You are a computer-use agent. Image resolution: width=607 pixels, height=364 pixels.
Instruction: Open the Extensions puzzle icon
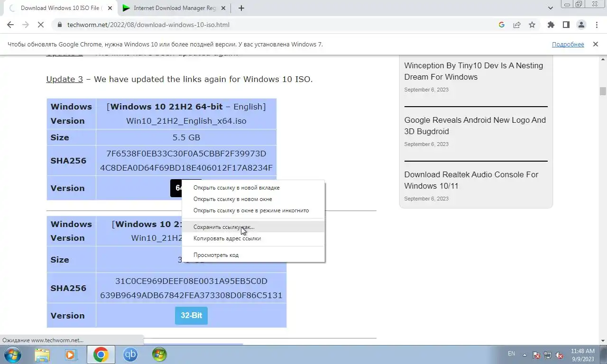pyautogui.click(x=551, y=25)
